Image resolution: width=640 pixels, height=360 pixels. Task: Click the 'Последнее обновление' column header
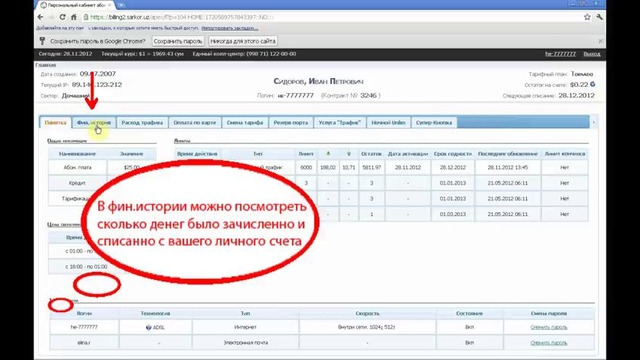point(508,154)
